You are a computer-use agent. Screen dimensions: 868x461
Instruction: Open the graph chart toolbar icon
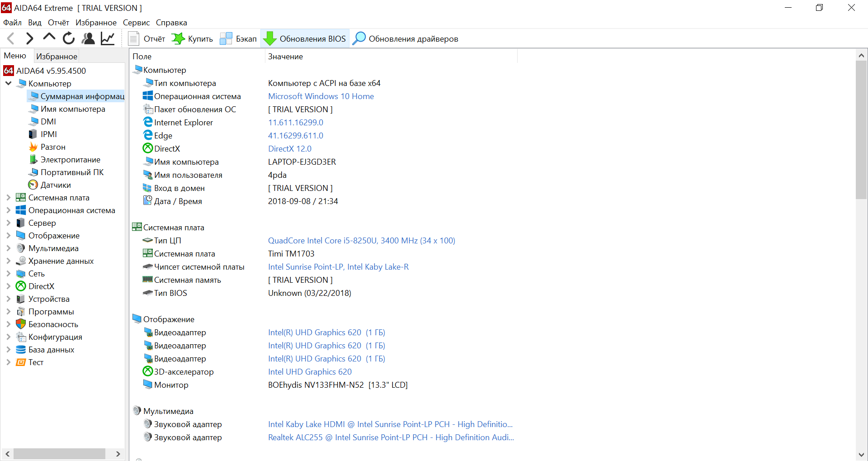pos(108,38)
